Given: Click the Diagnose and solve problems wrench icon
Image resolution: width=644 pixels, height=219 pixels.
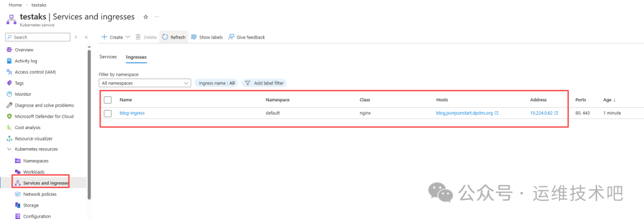Looking at the screenshot, I should (x=10, y=105).
